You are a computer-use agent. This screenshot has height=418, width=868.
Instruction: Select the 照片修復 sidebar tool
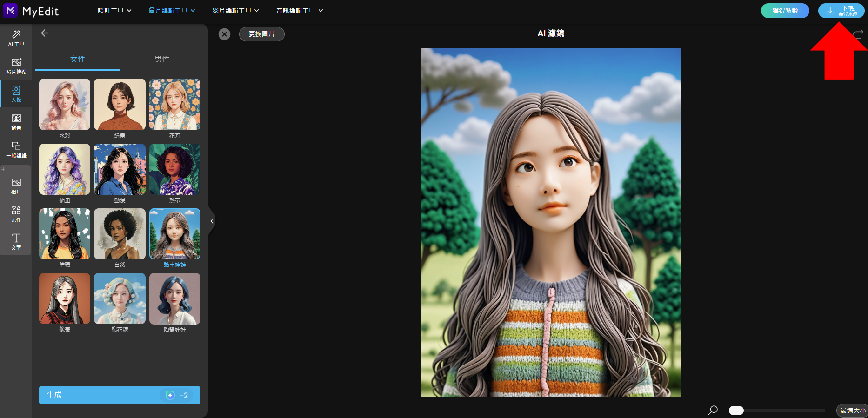16,66
